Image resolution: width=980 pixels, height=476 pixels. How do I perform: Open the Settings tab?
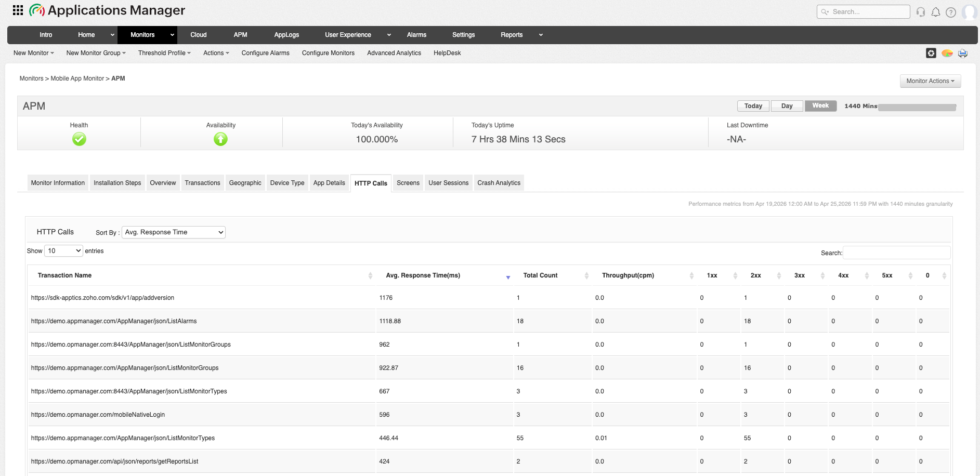(x=463, y=35)
